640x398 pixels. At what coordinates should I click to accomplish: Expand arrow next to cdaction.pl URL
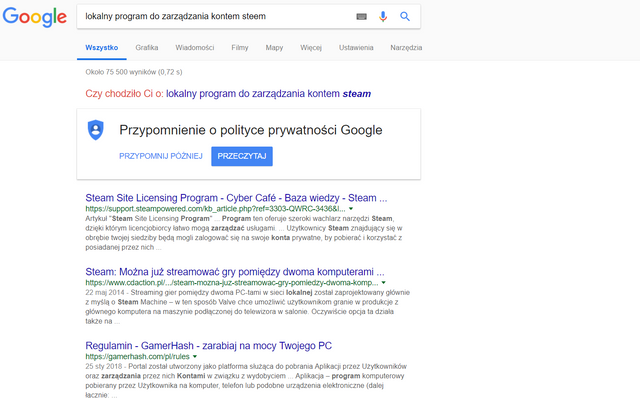coord(383,282)
